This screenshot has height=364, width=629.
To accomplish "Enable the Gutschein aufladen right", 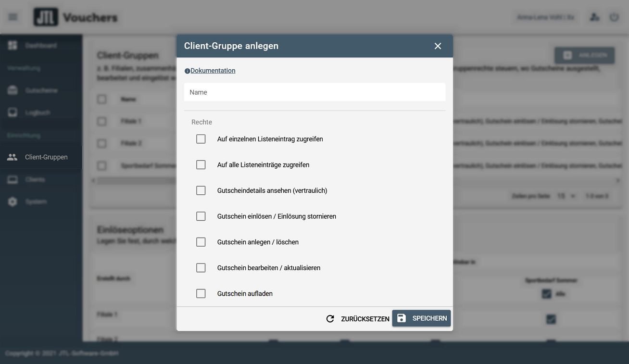I will pyautogui.click(x=201, y=293).
